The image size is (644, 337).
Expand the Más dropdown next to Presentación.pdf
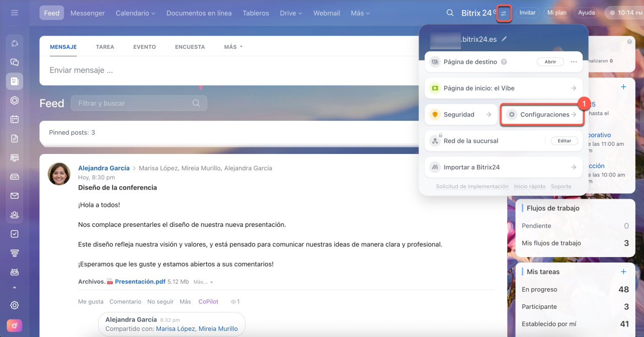(203, 282)
